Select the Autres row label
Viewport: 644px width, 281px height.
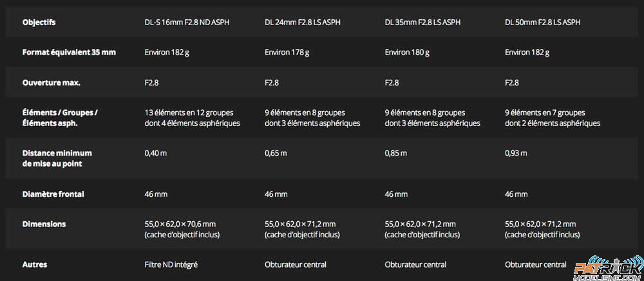tap(35, 264)
